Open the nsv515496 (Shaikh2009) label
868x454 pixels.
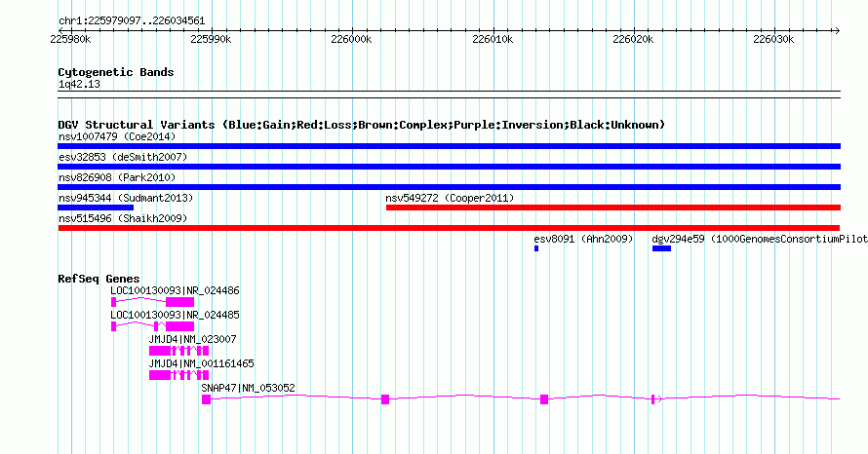(123, 218)
